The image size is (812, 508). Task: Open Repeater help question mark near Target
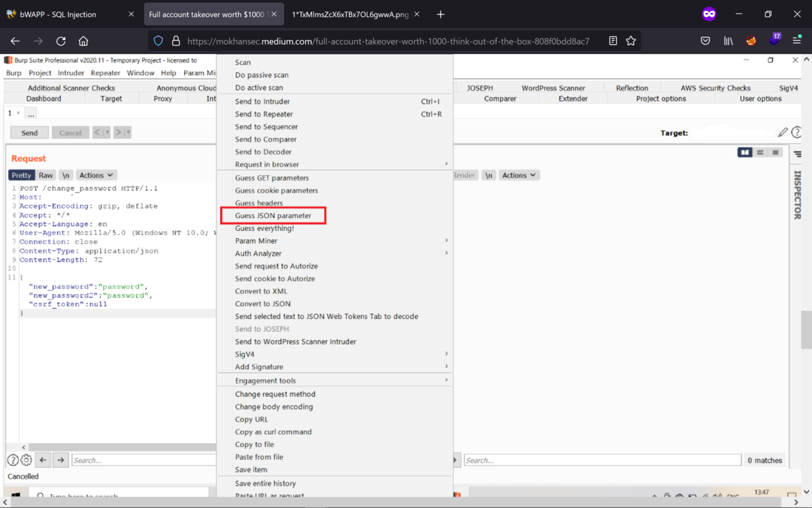tap(797, 133)
